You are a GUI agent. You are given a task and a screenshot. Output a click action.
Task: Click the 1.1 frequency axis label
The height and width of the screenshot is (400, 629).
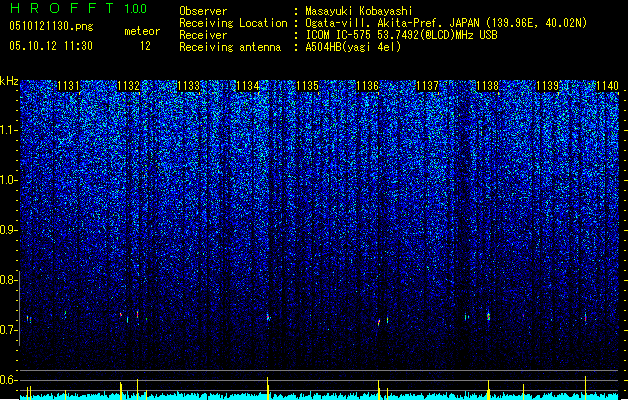click(9, 130)
